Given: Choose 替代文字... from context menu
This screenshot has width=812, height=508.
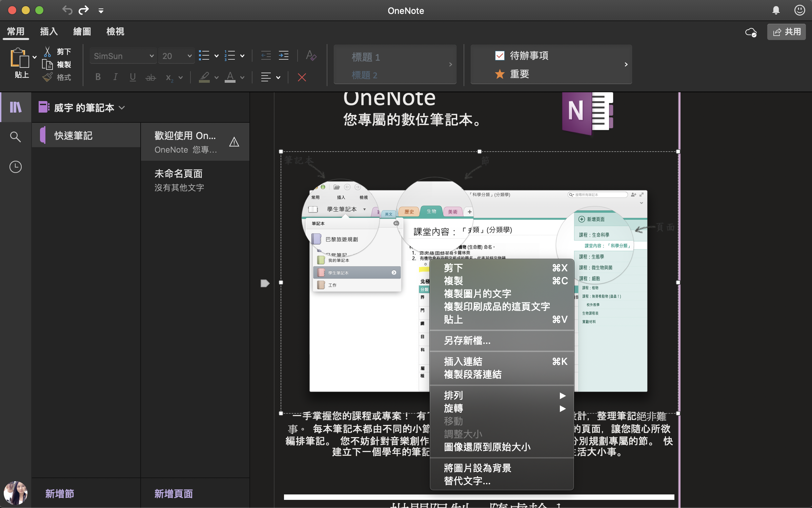Looking at the screenshot, I should click(x=502, y=481).
